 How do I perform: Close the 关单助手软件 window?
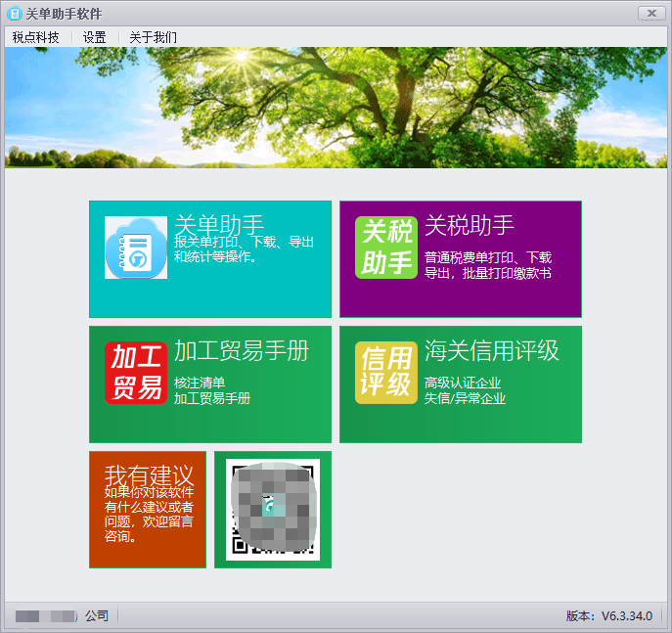[x=650, y=13]
